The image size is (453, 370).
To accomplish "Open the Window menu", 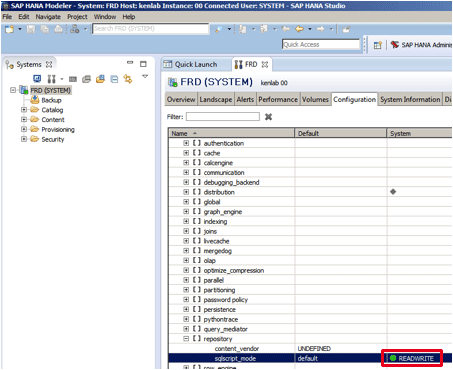I will click(x=105, y=17).
